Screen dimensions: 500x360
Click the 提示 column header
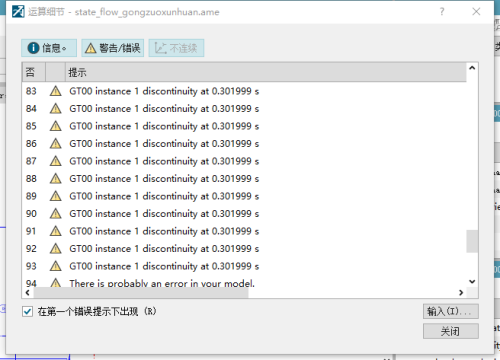(266, 72)
